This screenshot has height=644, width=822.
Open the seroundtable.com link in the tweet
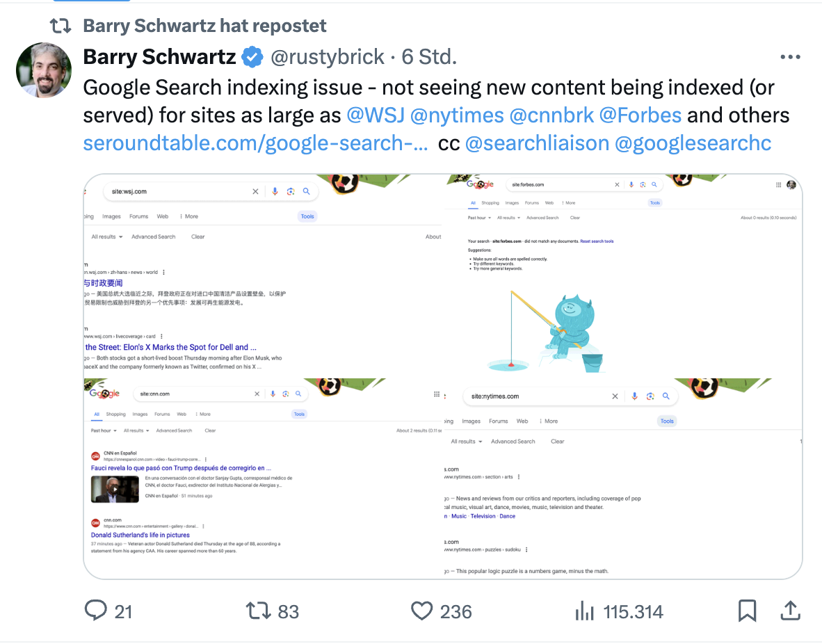click(254, 143)
